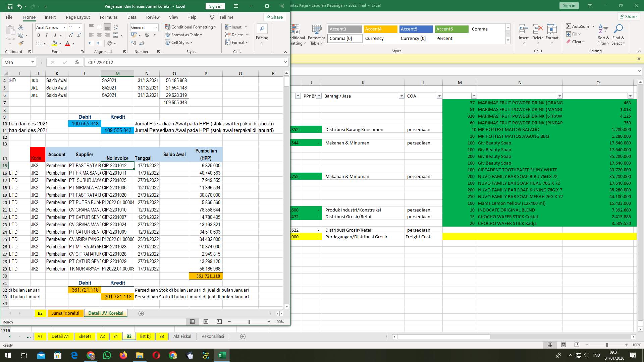Open Conditional Formatting options
The height and width of the screenshot is (362, 644).
click(191, 27)
